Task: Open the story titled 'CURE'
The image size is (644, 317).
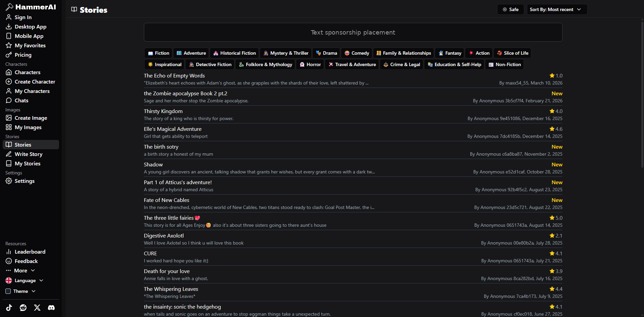Action: pos(353,257)
